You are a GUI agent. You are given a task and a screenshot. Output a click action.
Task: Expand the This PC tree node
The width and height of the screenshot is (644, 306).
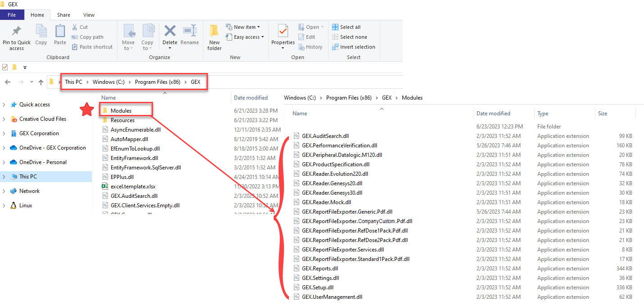click(x=4, y=177)
